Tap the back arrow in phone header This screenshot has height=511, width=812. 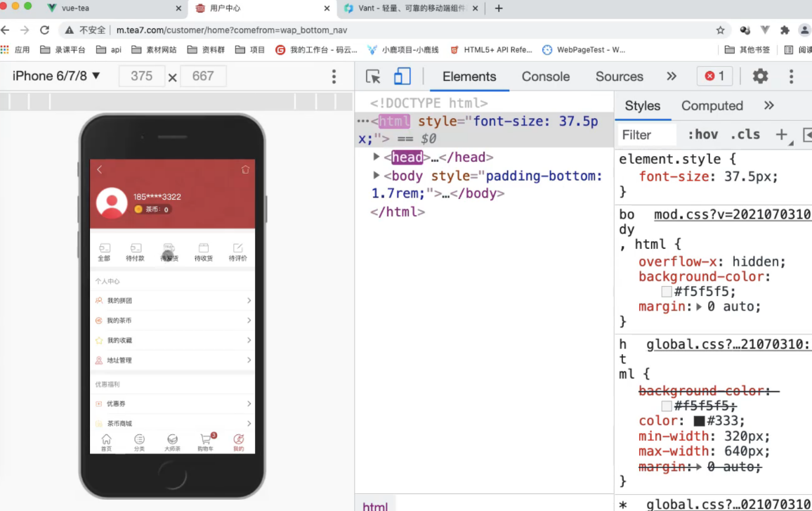[x=100, y=169]
